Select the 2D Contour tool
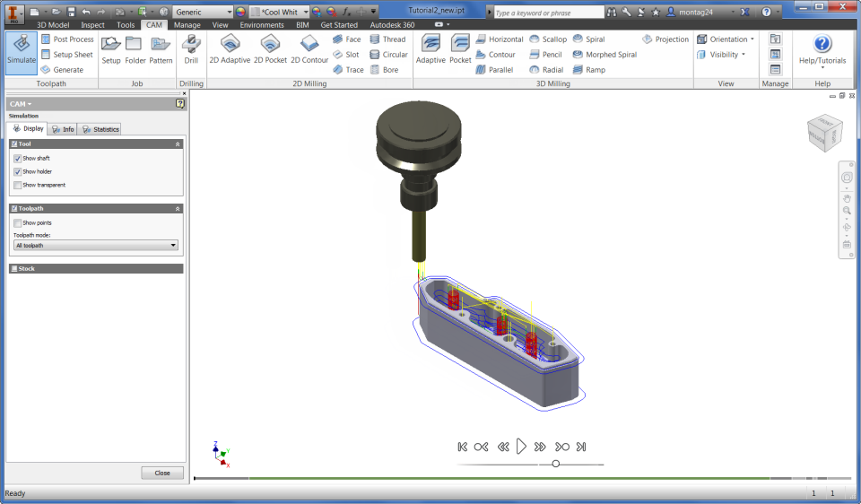This screenshot has height=504, width=861. 309,49
